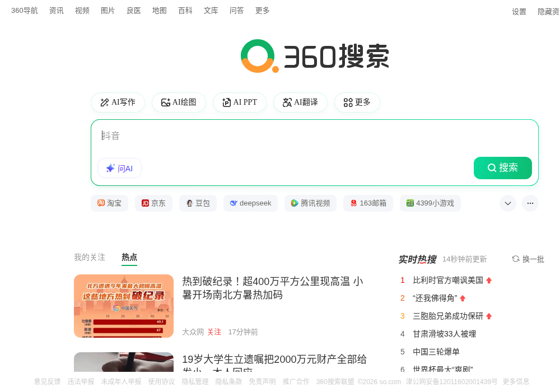560x392 pixels.
Task: Open the three-dot shortcuts options
Action: point(530,203)
